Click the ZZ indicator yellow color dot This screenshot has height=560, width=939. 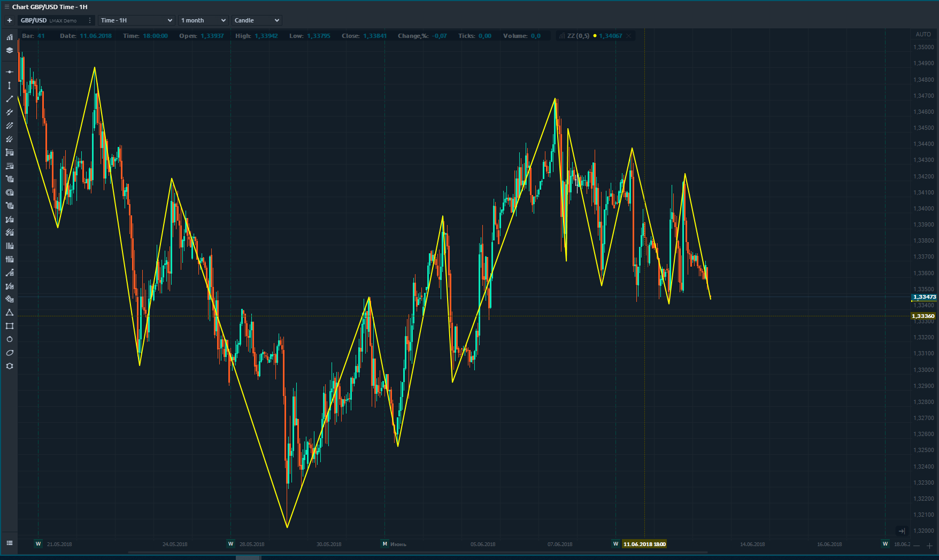[x=595, y=36]
